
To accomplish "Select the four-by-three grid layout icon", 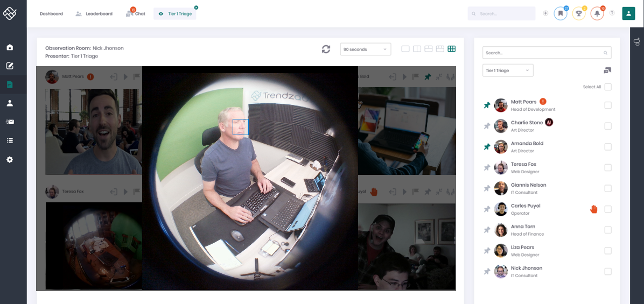I will click(x=451, y=49).
